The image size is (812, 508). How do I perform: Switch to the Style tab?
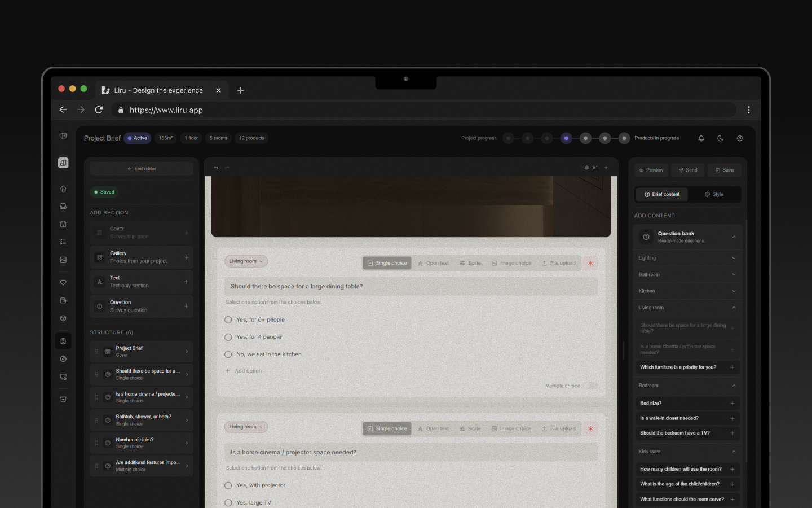tap(714, 194)
